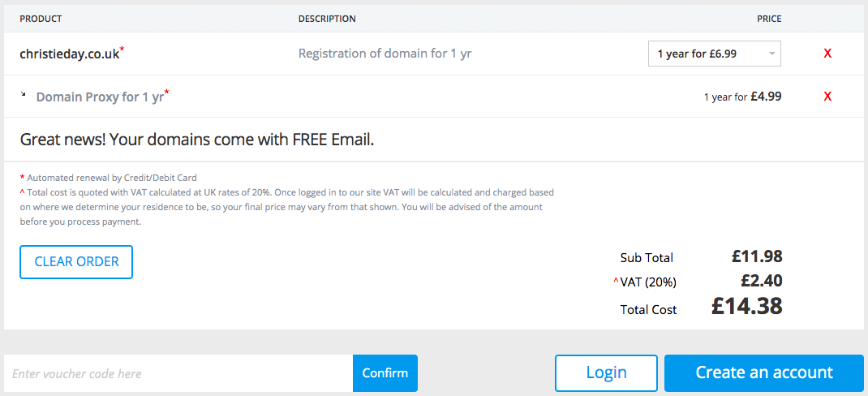Viewport: 868px width, 396px height.
Task: Click the Sub Total amount £11.98
Action: pos(757,256)
